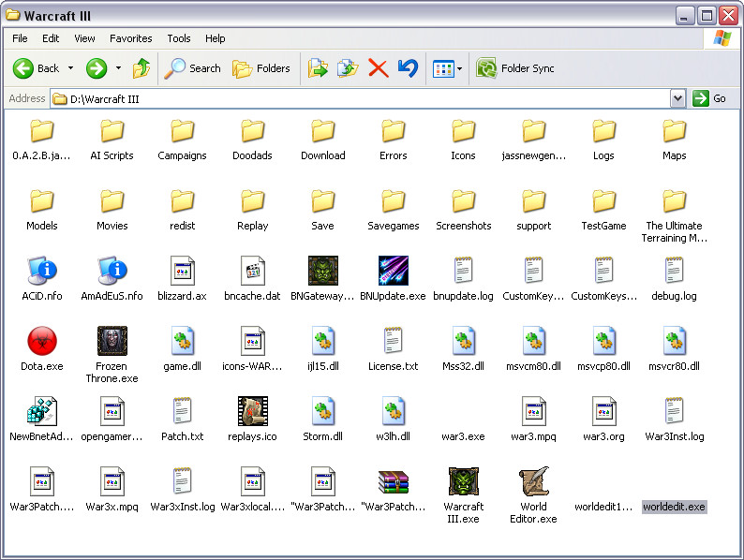744x560 pixels.
Task: Click the Go button
Action: pos(709,98)
